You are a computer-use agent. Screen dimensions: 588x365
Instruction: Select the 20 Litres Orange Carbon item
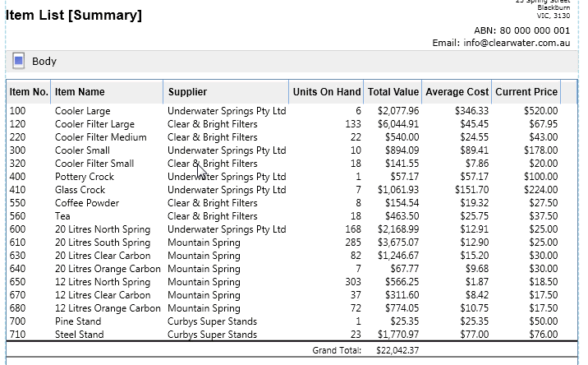tap(108, 269)
